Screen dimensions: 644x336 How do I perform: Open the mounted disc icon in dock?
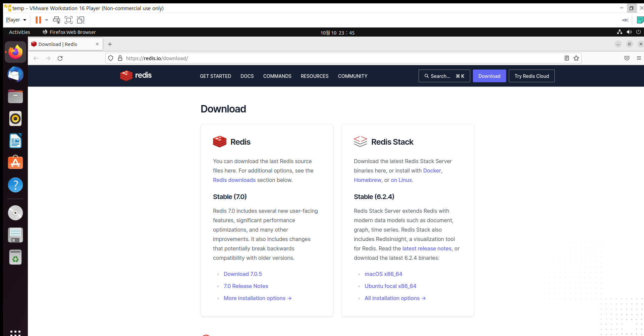click(x=15, y=213)
